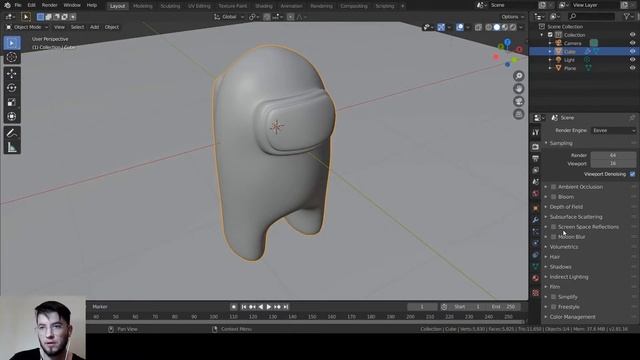Open the Edit menu
This screenshot has height=360, width=640.
click(x=31, y=5)
